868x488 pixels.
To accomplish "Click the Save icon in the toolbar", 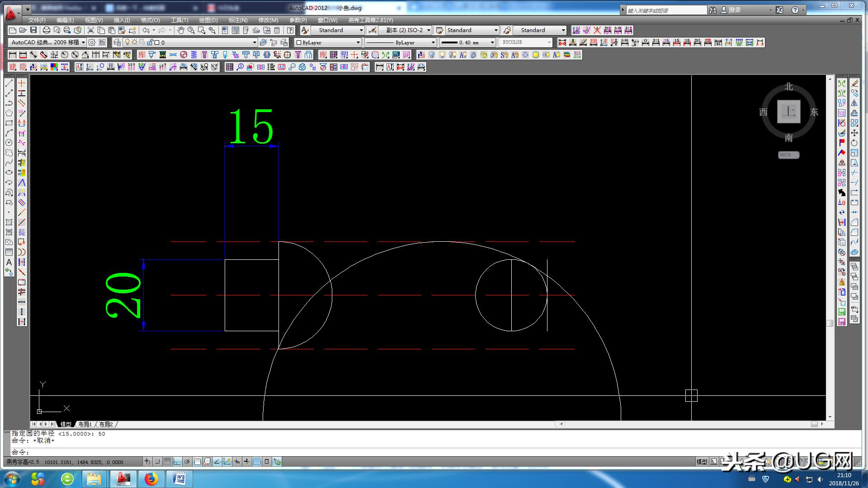I will click(33, 30).
